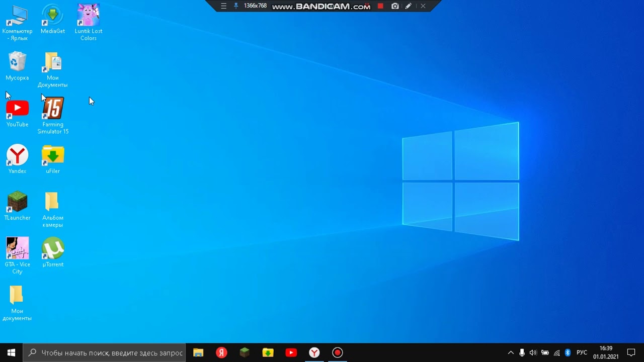Toggle the Bandicam bar pin
This screenshot has height=362, width=644.
(236, 6)
